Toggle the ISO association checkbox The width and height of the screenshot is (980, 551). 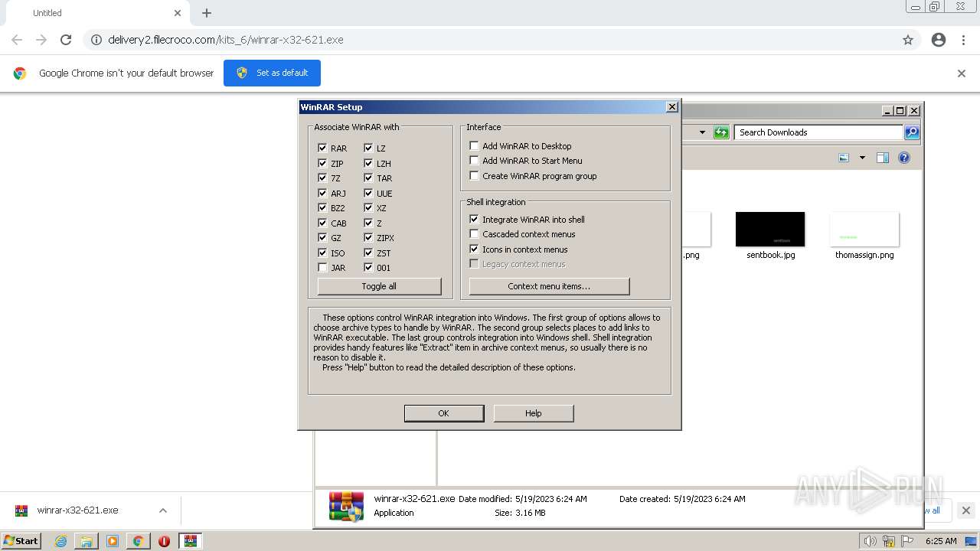point(322,253)
